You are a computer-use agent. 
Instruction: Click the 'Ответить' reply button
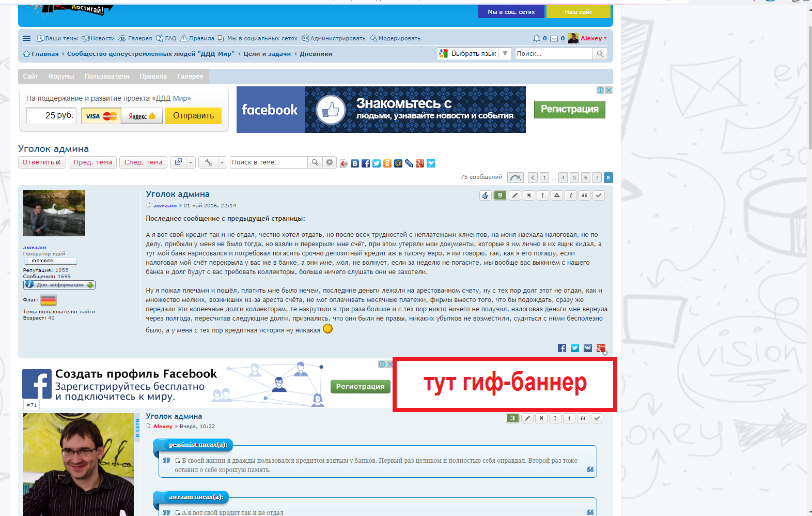click(x=42, y=162)
